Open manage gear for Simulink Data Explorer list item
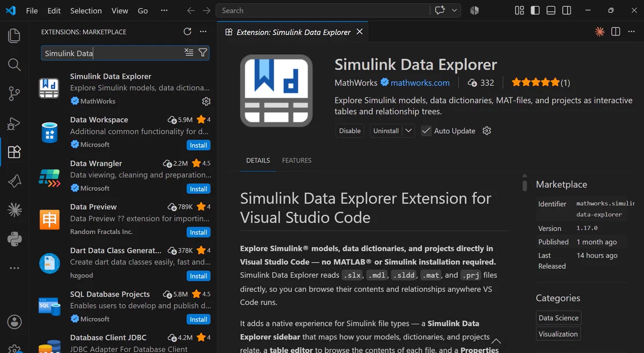The height and width of the screenshot is (353, 644). click(206, 101)
